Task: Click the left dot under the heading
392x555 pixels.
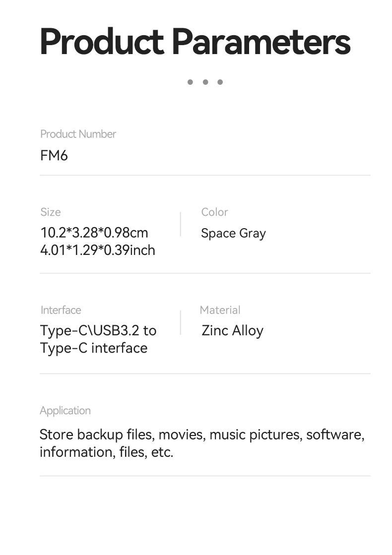Action: pyautogui.click(x=190, y=82)
